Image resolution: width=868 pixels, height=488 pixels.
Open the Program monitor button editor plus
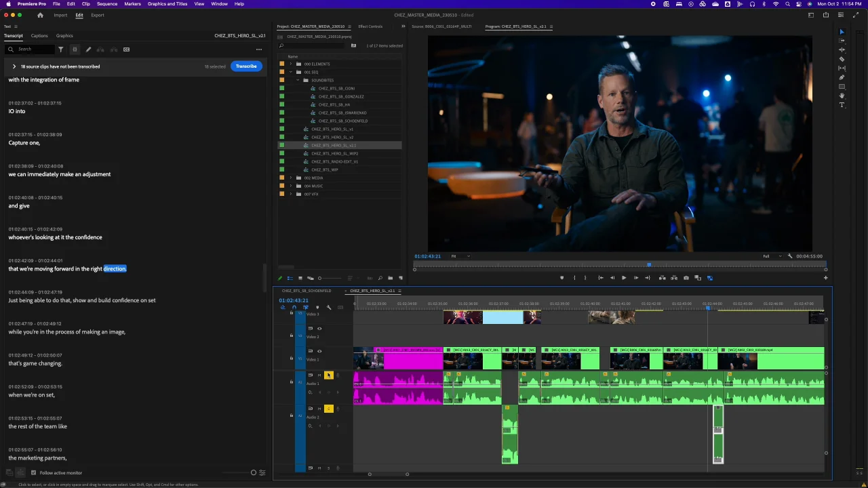[x=825, y=278]
